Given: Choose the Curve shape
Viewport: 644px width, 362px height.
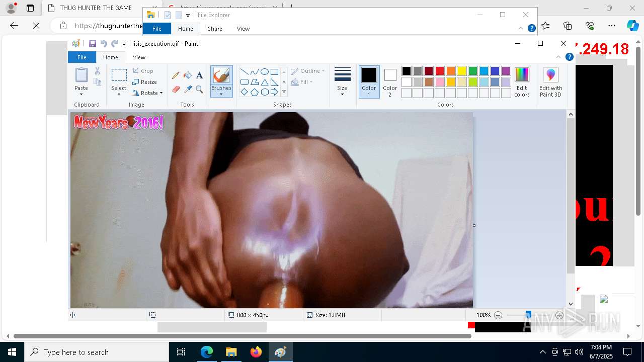Looking at the screenshot, I should 254,71.
